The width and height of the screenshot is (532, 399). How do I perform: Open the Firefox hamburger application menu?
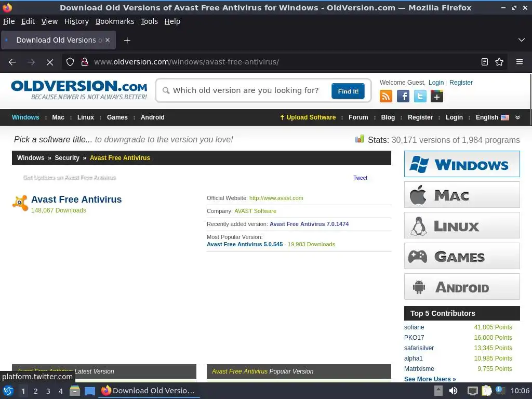tap(520, 62)
